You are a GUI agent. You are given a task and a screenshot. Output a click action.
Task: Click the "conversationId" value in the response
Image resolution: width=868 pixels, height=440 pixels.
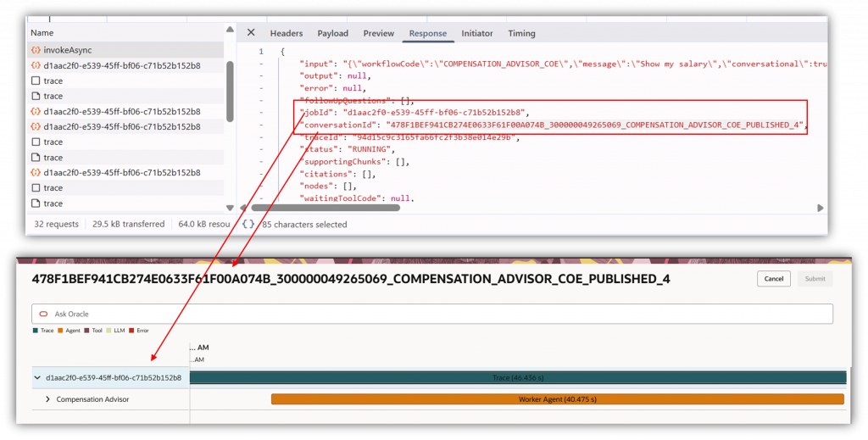[x=594, y=125]
